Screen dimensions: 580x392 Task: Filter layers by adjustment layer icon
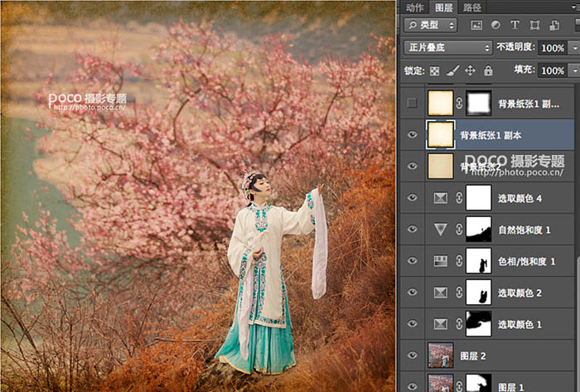click(x=495, y=25)
